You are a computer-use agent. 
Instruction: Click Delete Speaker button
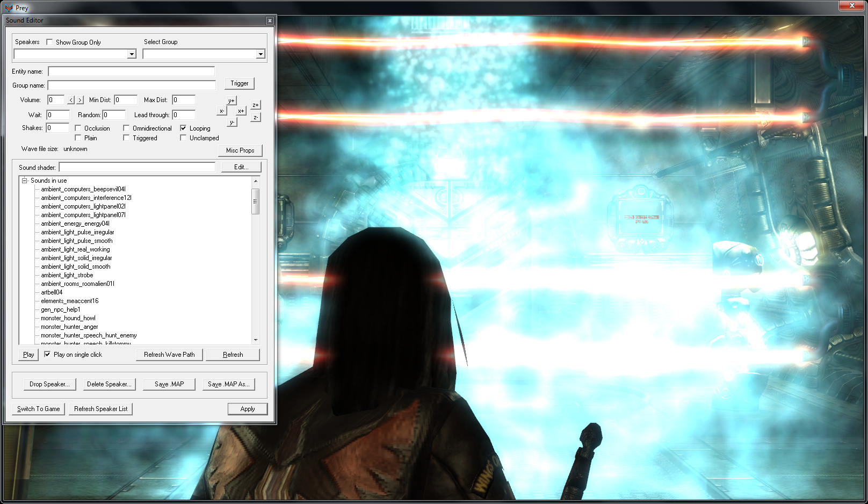coord(109,384)
